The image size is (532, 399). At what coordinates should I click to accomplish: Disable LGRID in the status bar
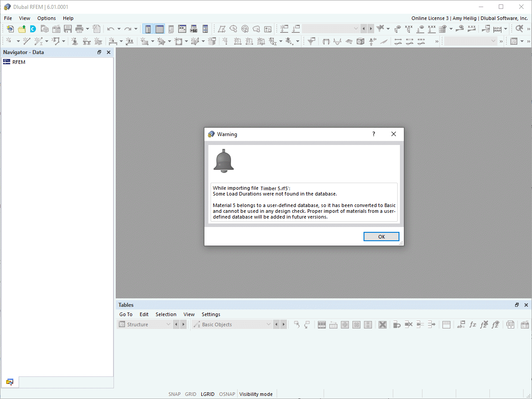tap(207, 394)
